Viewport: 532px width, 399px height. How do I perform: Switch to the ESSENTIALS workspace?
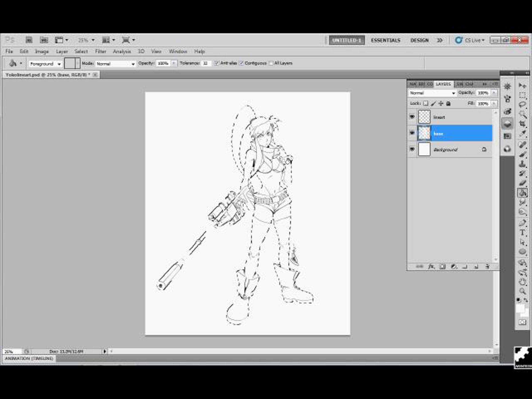tap(385, 40)
